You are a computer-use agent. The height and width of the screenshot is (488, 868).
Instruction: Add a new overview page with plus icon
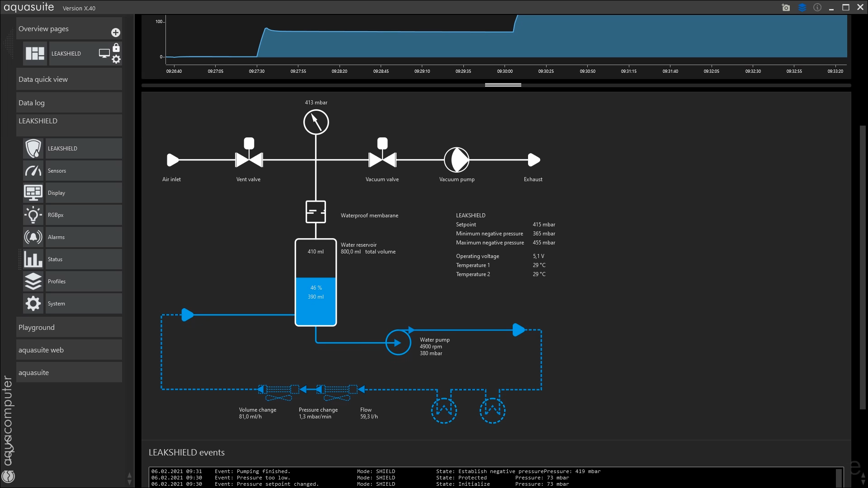coord(116,33)
